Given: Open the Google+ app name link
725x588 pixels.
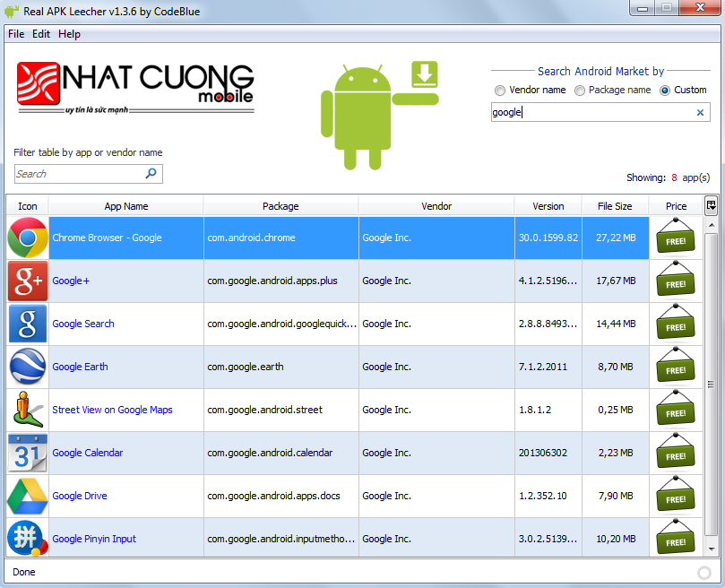Looking at the screenshot, I should (x=71, y=281).
